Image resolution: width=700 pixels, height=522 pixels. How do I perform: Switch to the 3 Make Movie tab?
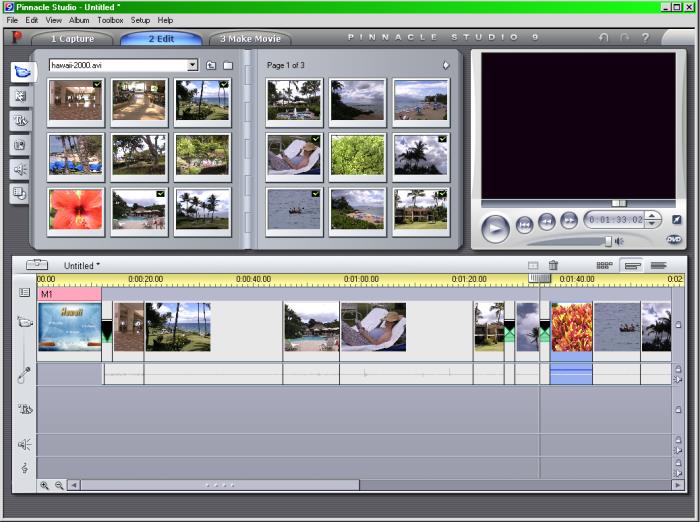click(250, 39)
